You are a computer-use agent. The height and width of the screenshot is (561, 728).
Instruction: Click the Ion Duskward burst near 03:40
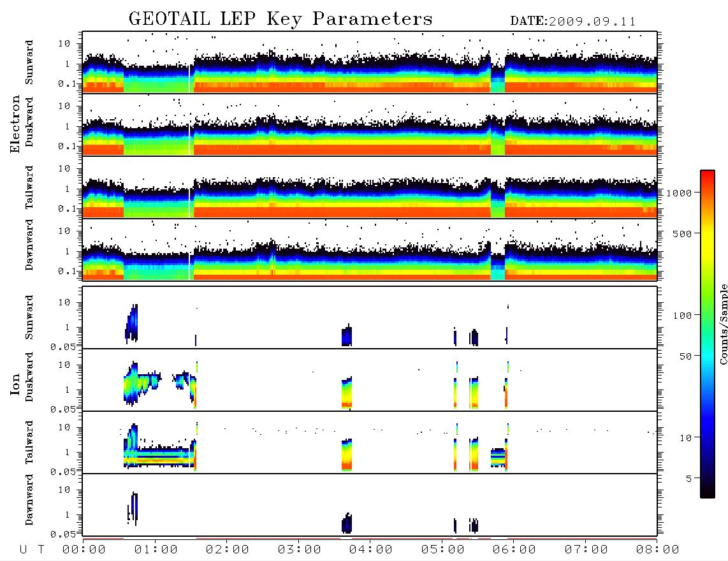(347, 393)
